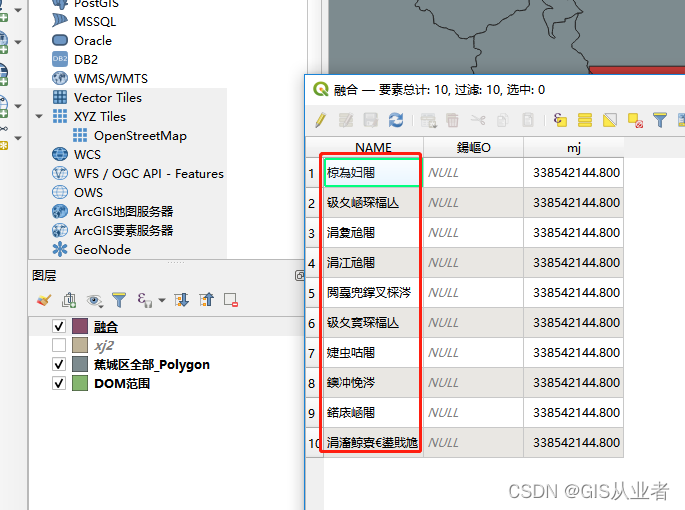Toggle the DOM范围 layer checkbox
Image resolution: width=685 pixels, height=510 pixels.
pos(59,383)
